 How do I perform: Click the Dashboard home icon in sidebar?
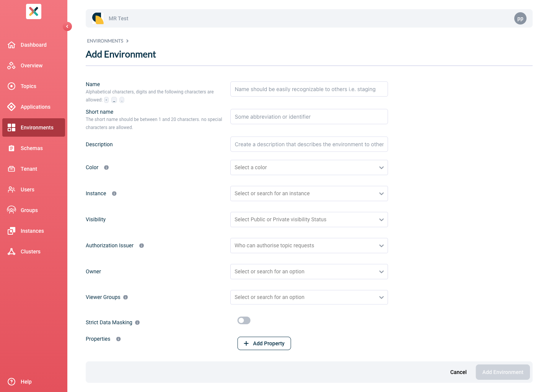11,45
